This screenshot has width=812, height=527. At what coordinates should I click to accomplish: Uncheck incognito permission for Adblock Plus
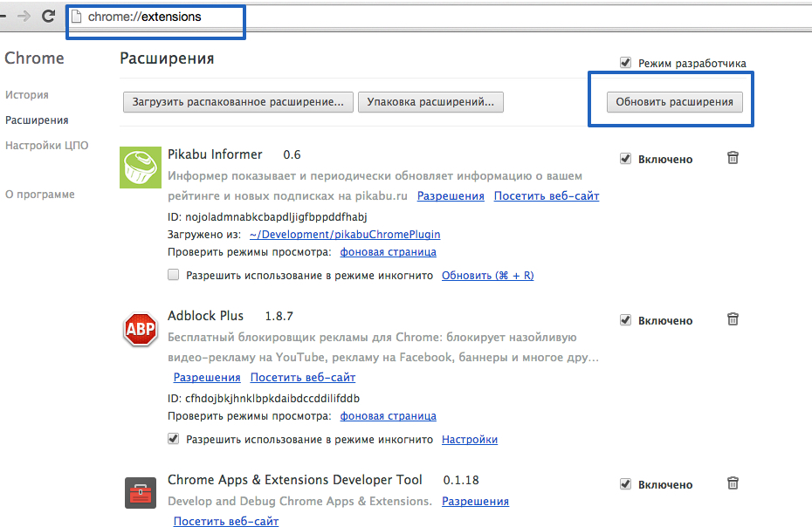pyautogui.click(x=174, y=439)
